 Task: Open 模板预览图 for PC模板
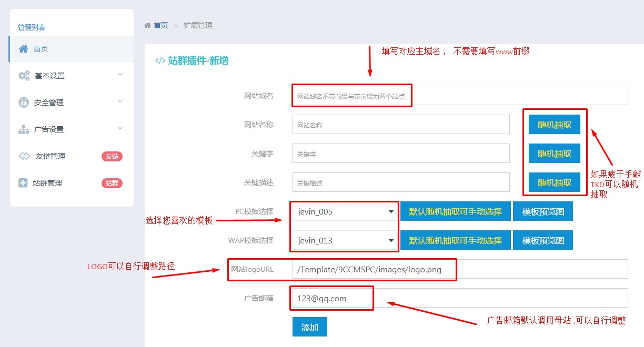[x=543, y=211]
